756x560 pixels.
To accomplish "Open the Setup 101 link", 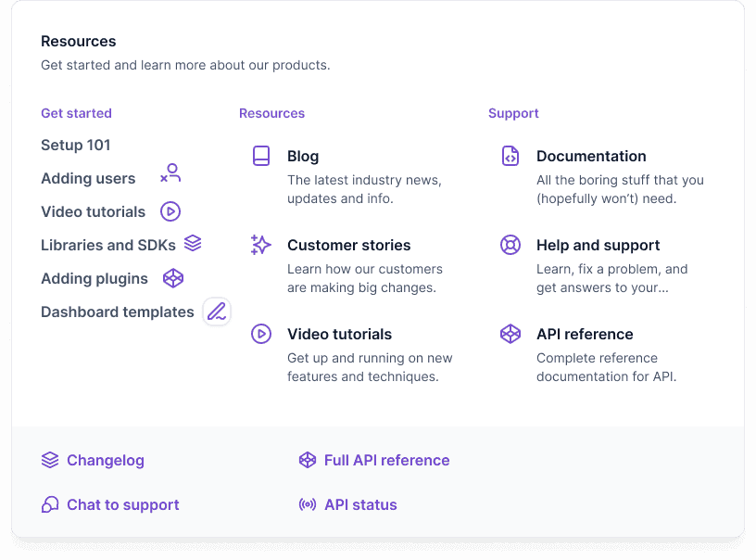I will pyautogui.click(x=76, y=145).
